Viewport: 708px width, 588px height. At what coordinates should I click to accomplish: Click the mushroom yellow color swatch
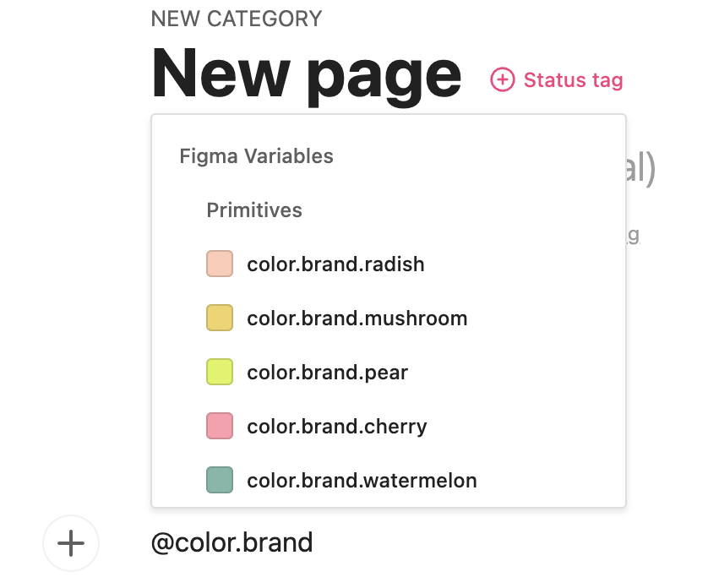pyautogui.click(x=220, y=318)
